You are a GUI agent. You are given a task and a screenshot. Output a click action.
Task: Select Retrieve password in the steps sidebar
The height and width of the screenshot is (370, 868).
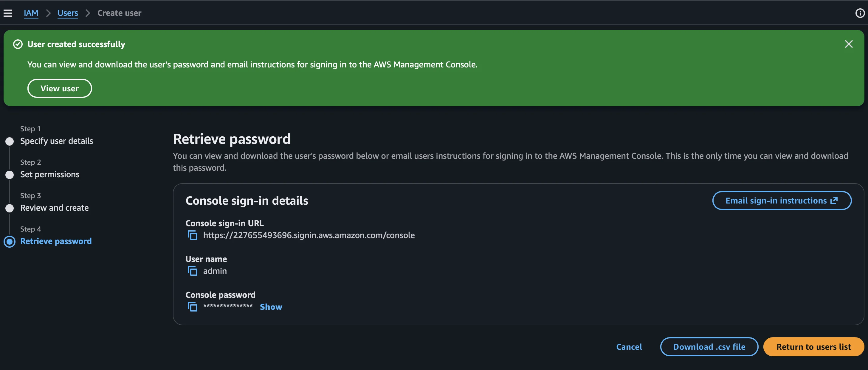(x=56, y=241)
